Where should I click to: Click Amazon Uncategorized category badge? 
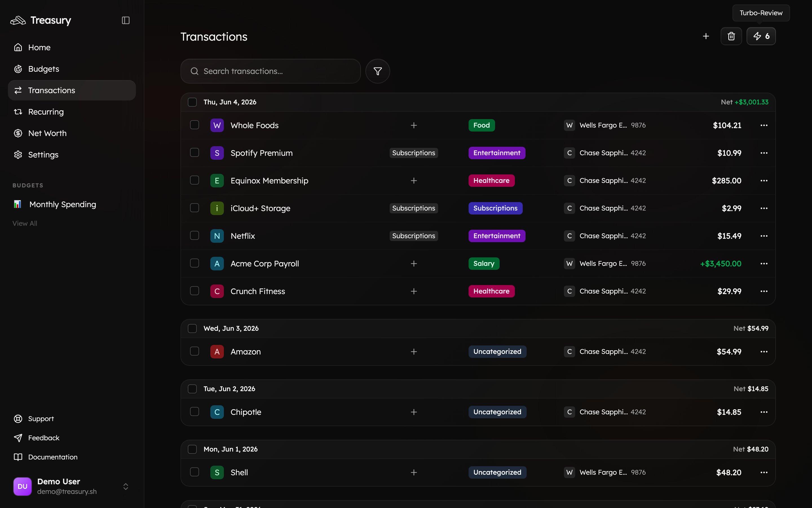click(x=497, y=352)
